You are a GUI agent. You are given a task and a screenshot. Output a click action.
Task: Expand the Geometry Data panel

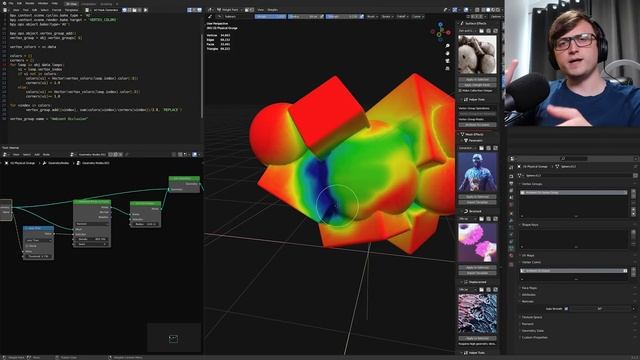(533, 331)
